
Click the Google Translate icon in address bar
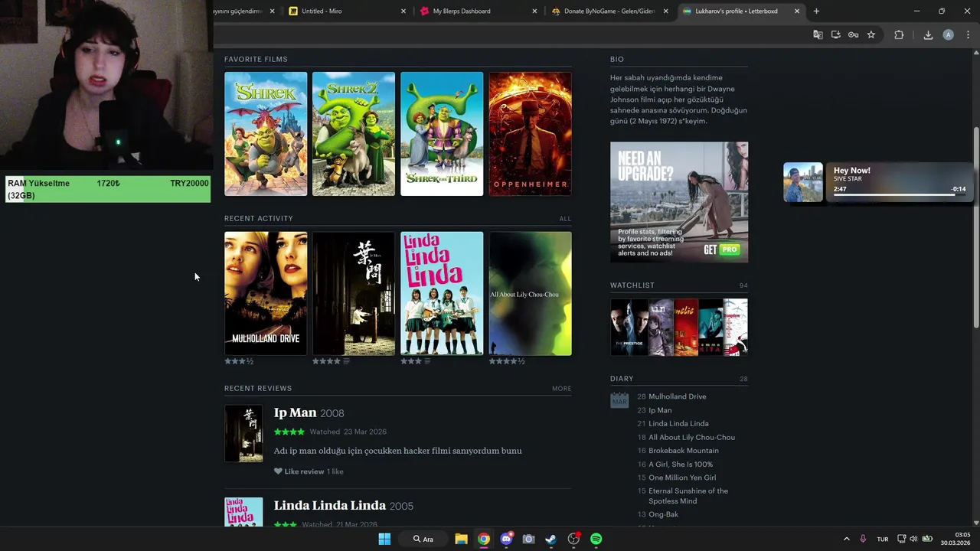tap(818, 34)
